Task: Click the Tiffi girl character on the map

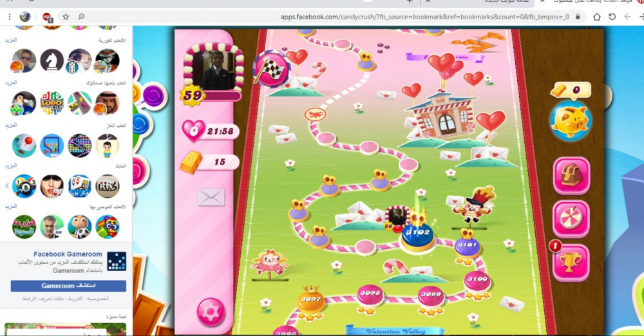Action: 269,263
